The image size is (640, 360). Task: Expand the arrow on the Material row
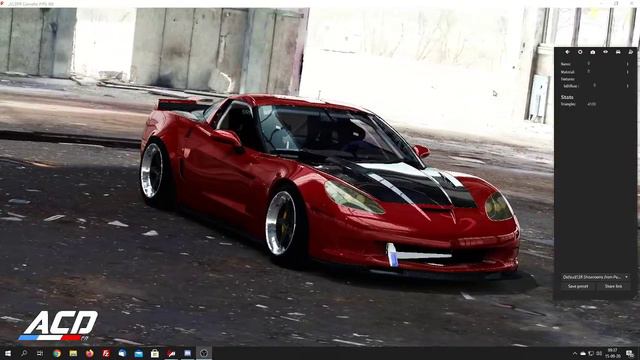pos(628,72)
